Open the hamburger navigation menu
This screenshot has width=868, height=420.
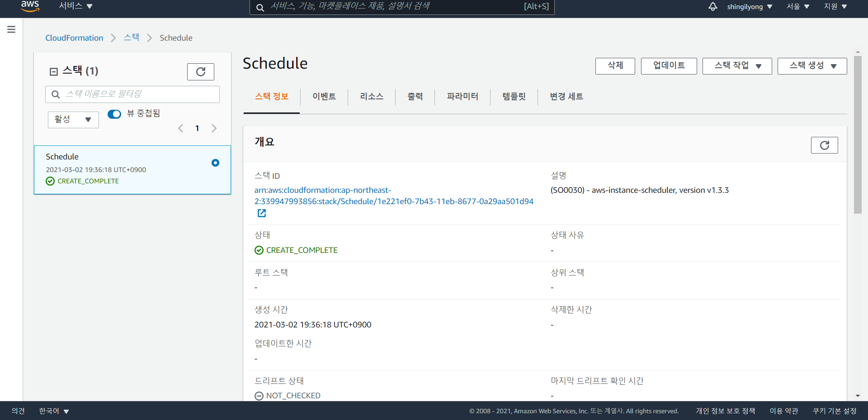click(11, 29)
